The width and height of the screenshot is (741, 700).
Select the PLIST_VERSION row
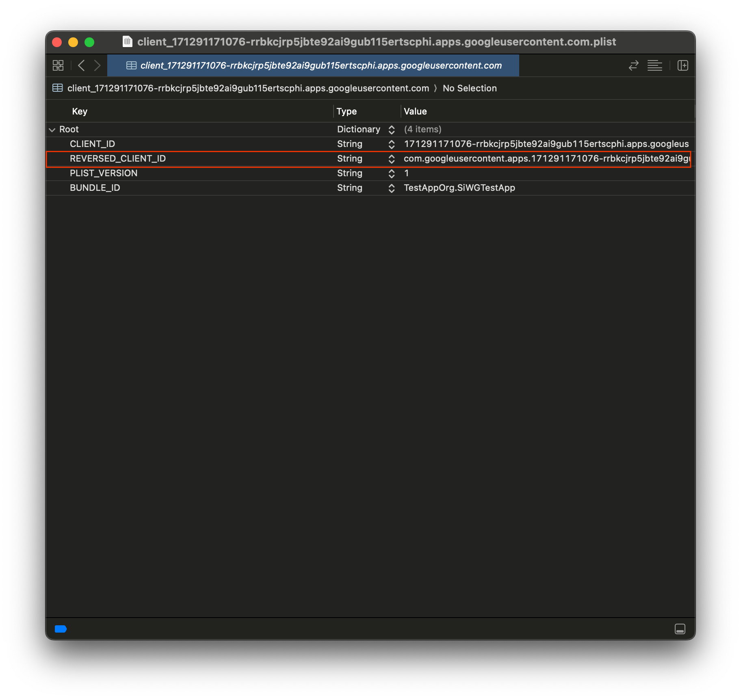(x=183, y=173)
